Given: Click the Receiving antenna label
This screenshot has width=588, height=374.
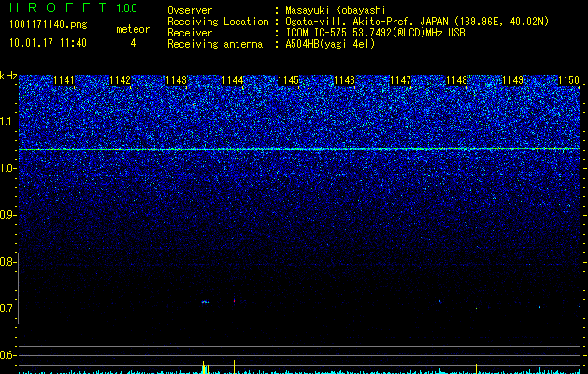Looking at the screenshot, I should [215, 44].
